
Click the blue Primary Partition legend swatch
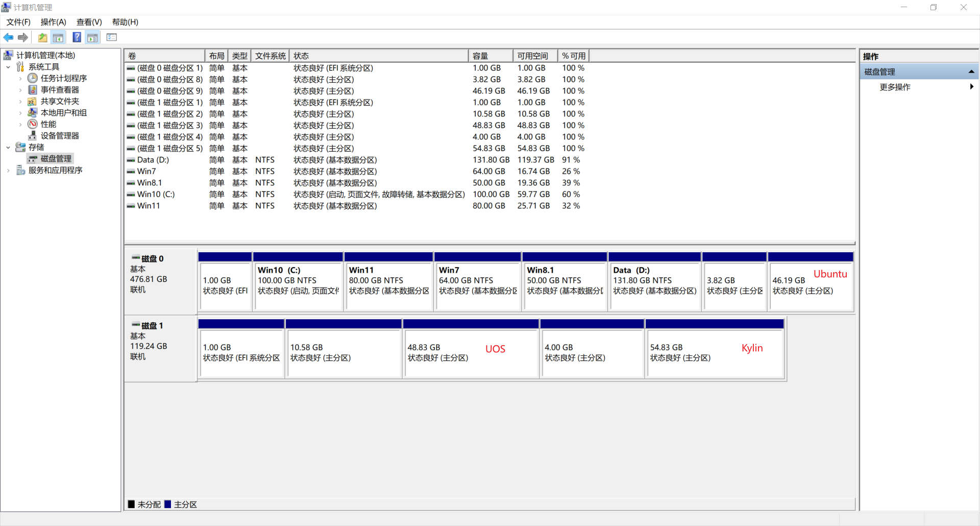click(x=167, y=504)
